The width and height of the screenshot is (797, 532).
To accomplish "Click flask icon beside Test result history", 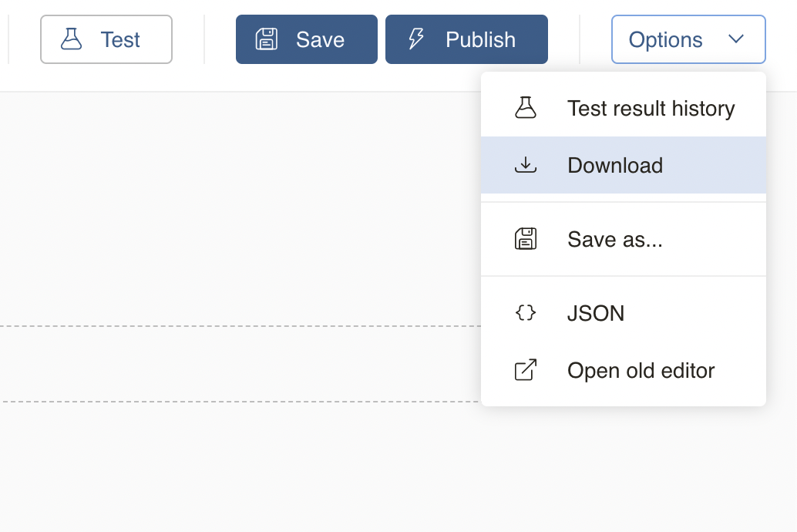I will click(526, 108).
